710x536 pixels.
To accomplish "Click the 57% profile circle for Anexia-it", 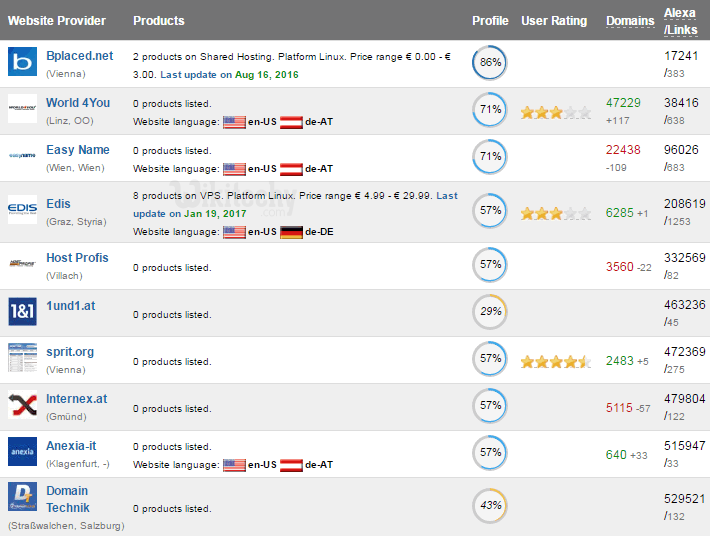I will click(x=490, y=453).
